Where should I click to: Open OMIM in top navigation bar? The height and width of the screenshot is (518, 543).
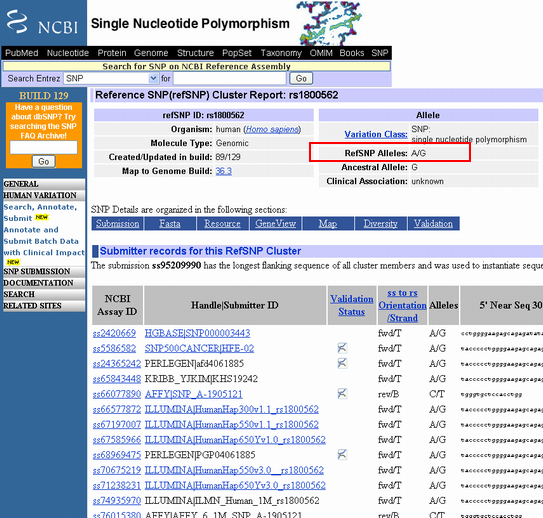click(321, 53)
